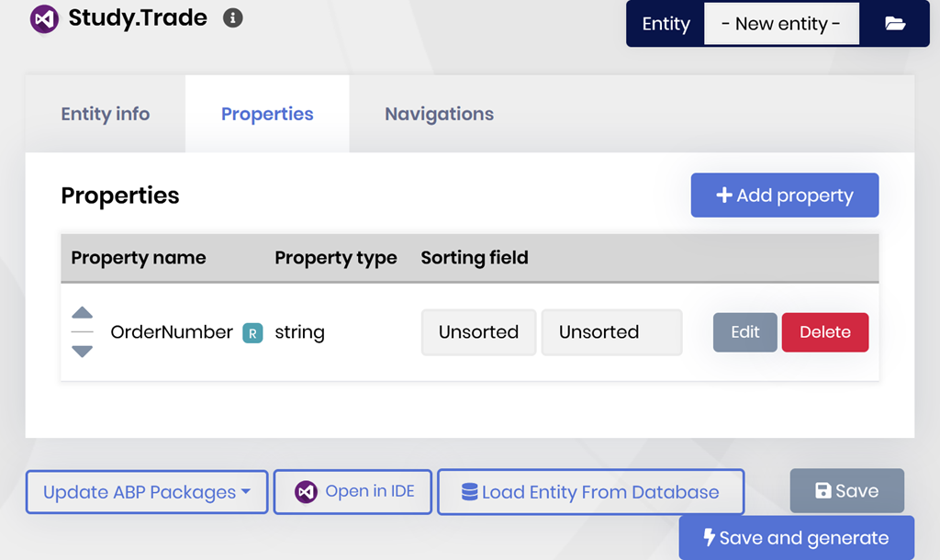Click the database icon on Load Entity button
Viewport: 940px width, 560px height.
pos(469,492)
